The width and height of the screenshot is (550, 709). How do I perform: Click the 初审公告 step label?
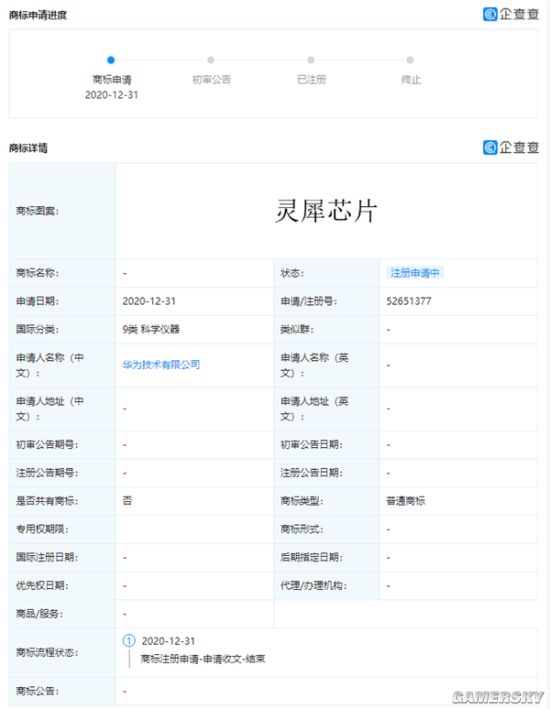(211, 80)
